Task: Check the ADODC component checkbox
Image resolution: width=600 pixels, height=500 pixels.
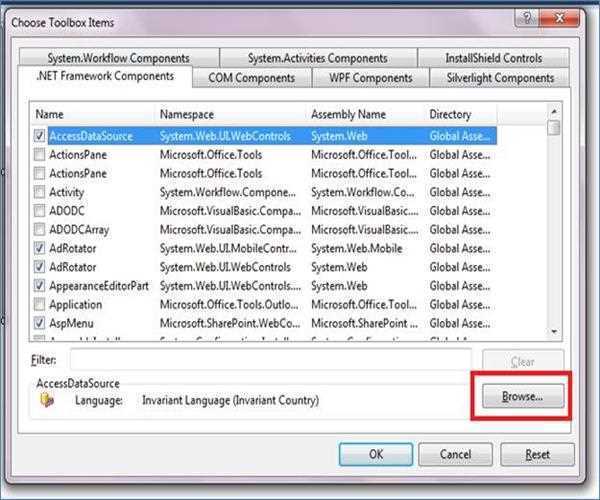Action: pyautogui.click(x=40, y=211)
